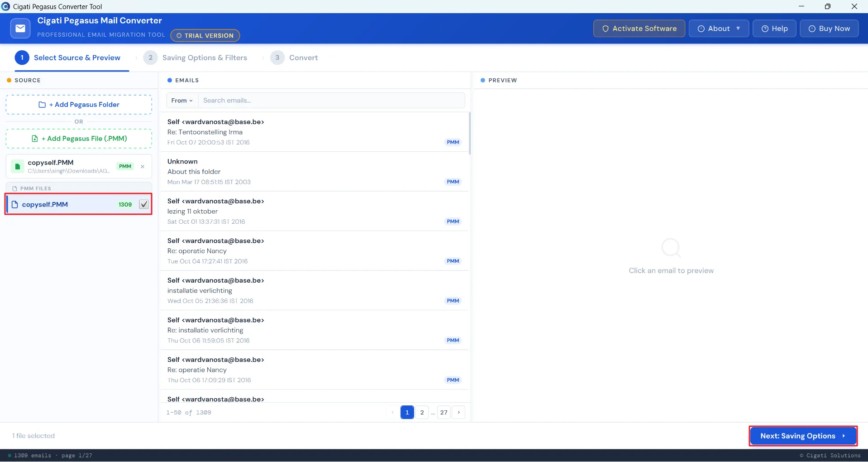The height and width of the screenshot is (462, 868).
Task: Click the Cigati app icon in title bar
Action: pos(6,6)
